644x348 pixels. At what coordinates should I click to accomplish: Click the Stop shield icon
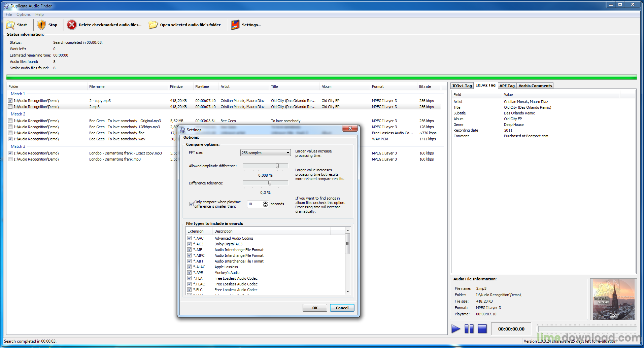[x=41, y=25]
